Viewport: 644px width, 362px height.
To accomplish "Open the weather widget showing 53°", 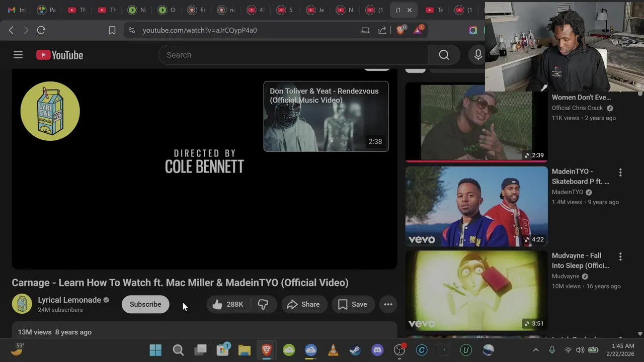I will 18,350.
